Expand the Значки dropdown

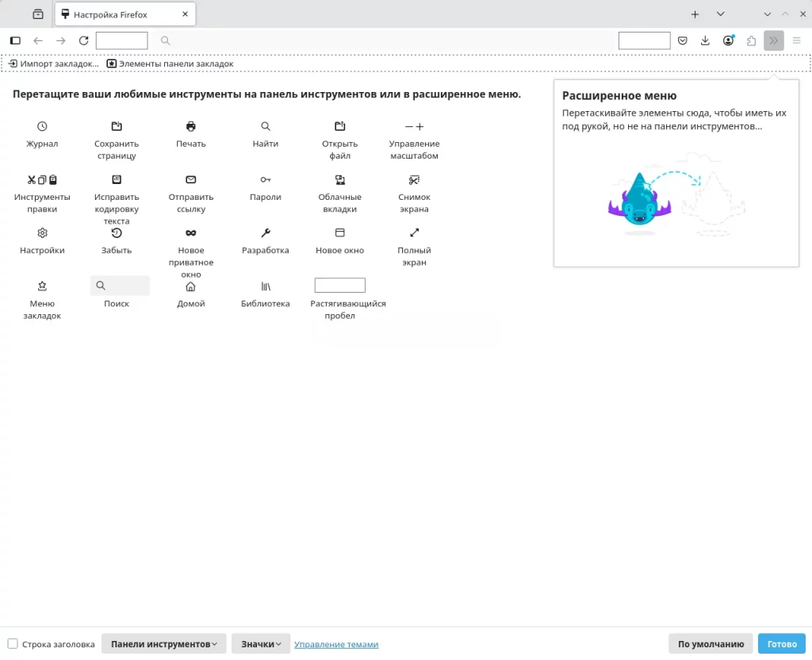pyautogui.click(x=260, y=644)
